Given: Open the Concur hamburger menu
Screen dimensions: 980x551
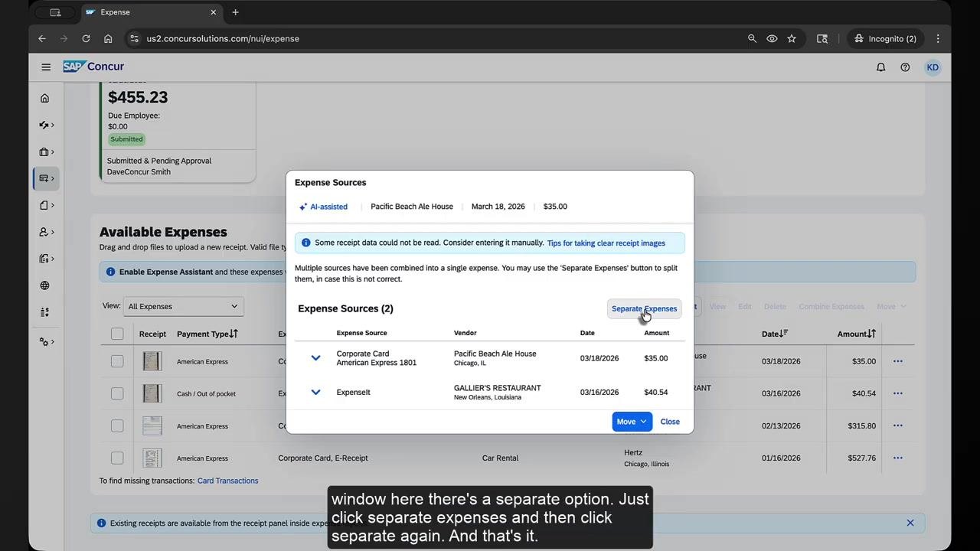Looking at the screenshot, I should coord(46,67).
